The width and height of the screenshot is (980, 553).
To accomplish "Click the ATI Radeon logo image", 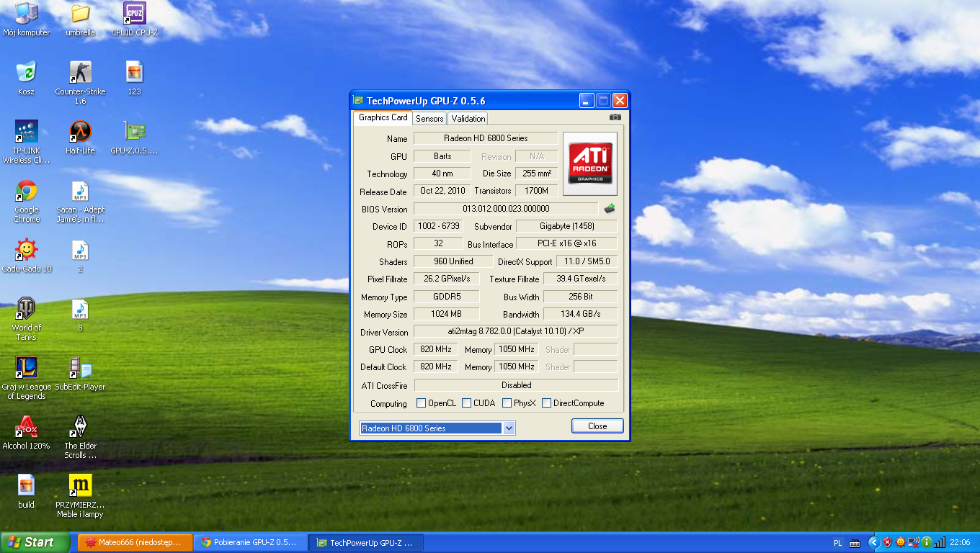I will (590, 163).
